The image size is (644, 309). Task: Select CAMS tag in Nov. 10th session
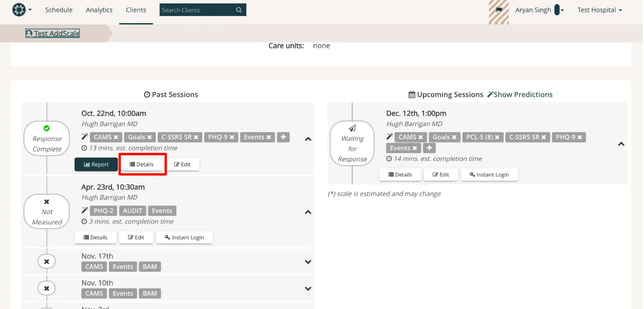click(x=94, y=294)
